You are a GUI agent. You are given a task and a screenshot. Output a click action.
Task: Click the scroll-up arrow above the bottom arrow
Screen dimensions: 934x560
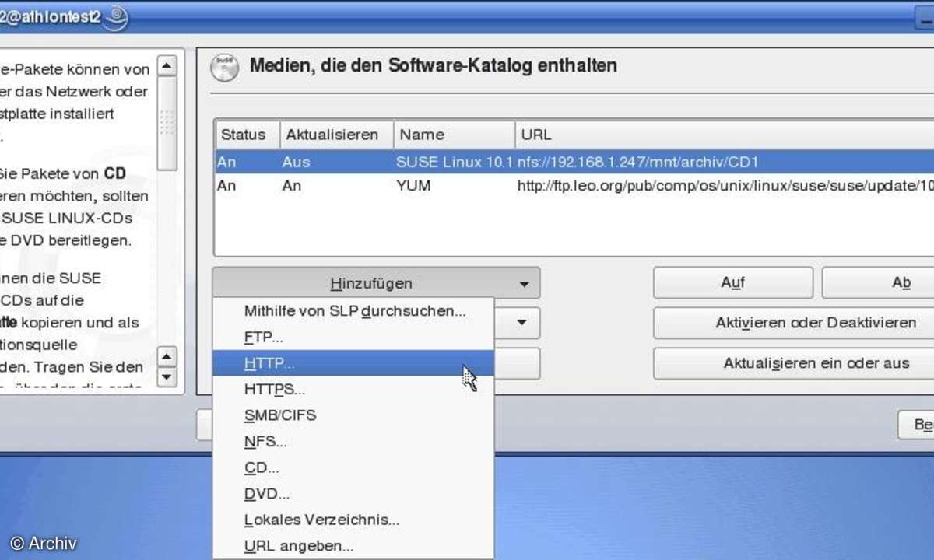[x=167, y=357]
